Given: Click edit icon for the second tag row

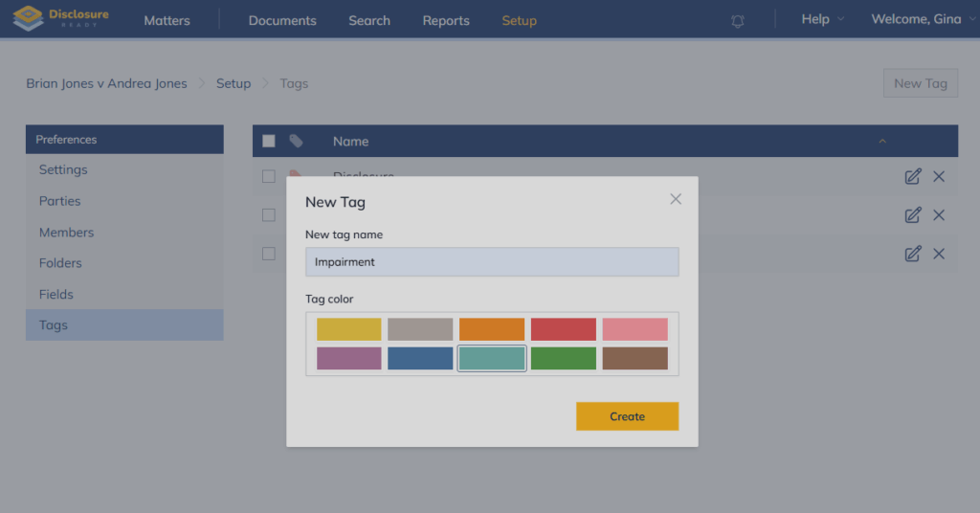Looking at the screenshot, I should coord(913,214).
